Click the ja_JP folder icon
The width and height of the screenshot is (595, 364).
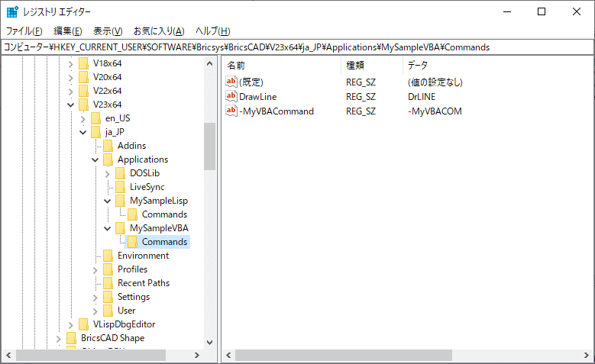pyautogui.click(x=95, y=132)
